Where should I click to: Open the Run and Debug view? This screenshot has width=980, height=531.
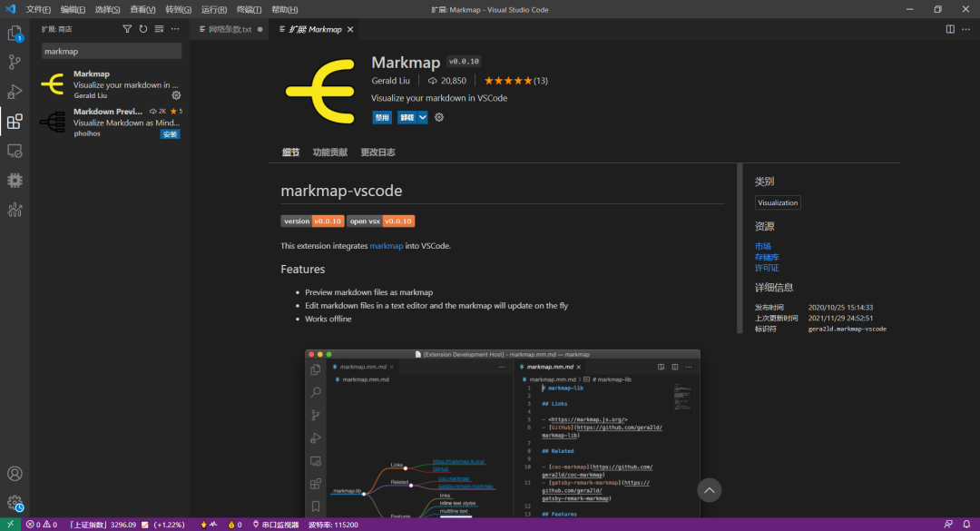point(15,92)
